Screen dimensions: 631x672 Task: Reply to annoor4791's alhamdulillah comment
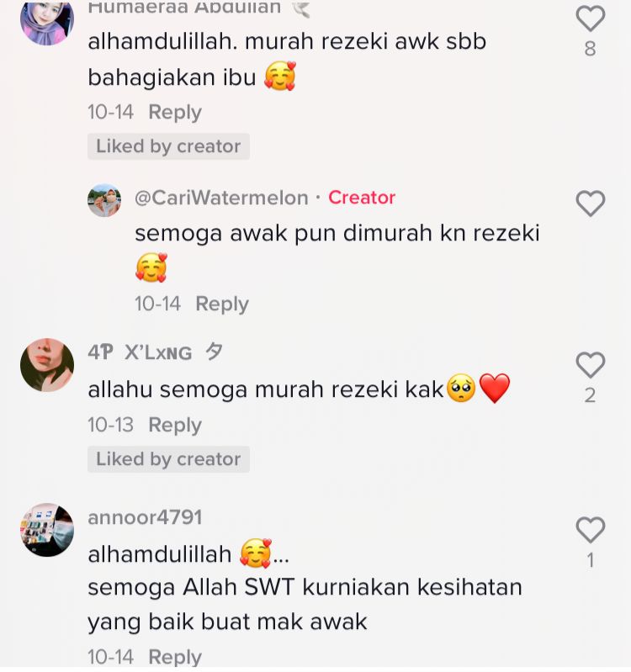tap(175, 657)
